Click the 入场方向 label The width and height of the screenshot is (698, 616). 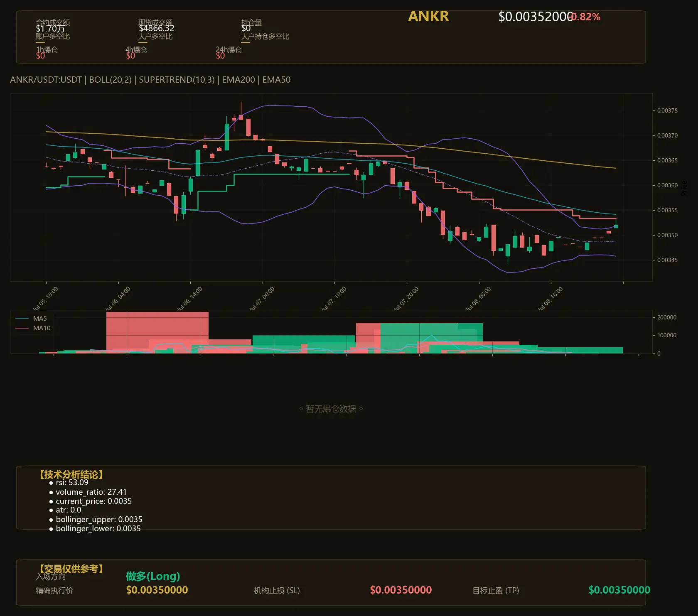pos(51,577)
